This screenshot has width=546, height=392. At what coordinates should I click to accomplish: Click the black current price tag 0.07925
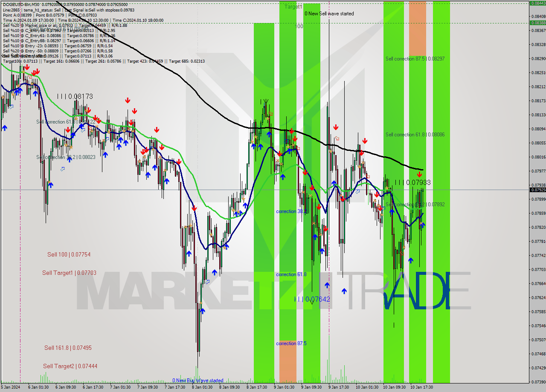pos(537,190)
